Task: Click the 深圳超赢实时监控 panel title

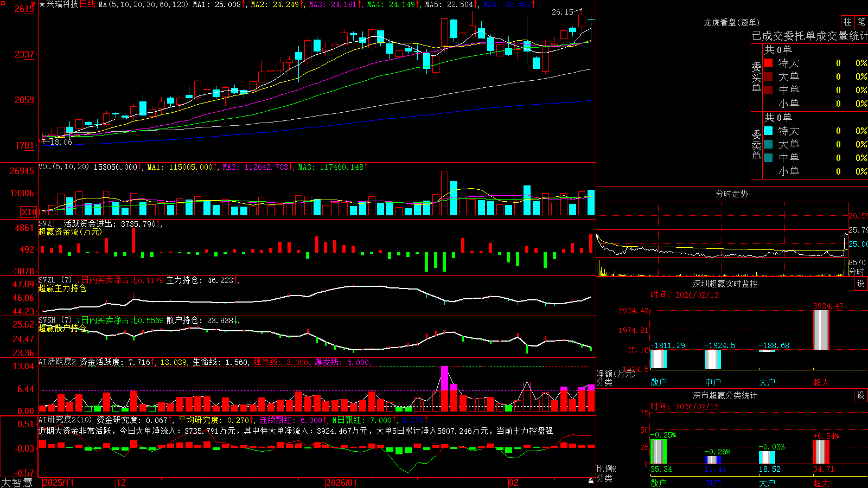Action: (x=725, y=284)
